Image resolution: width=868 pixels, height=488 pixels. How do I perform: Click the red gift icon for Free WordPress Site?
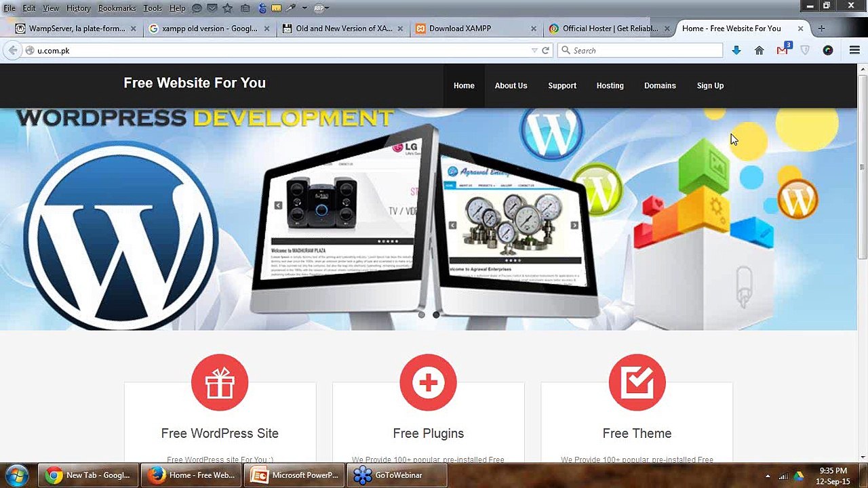click(220, 382)
